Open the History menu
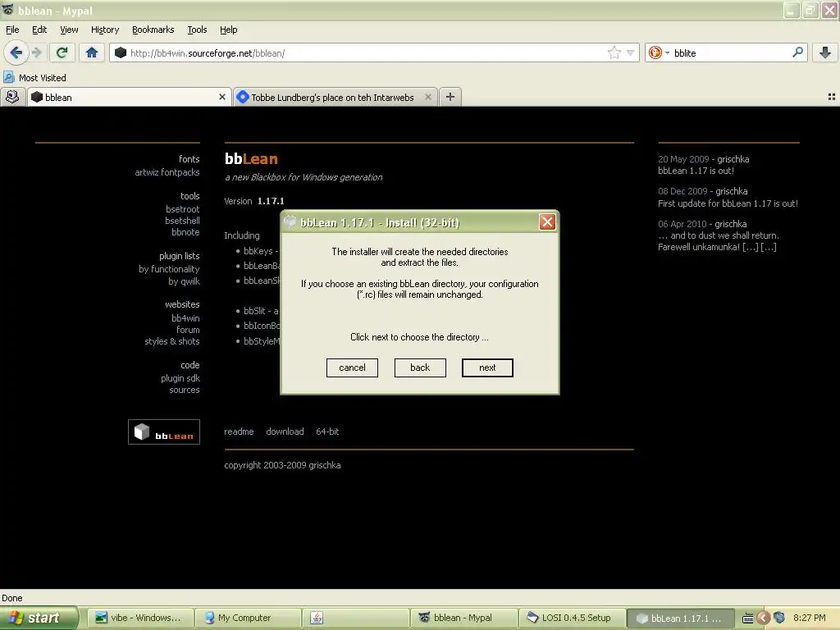 tap(105, 30)
